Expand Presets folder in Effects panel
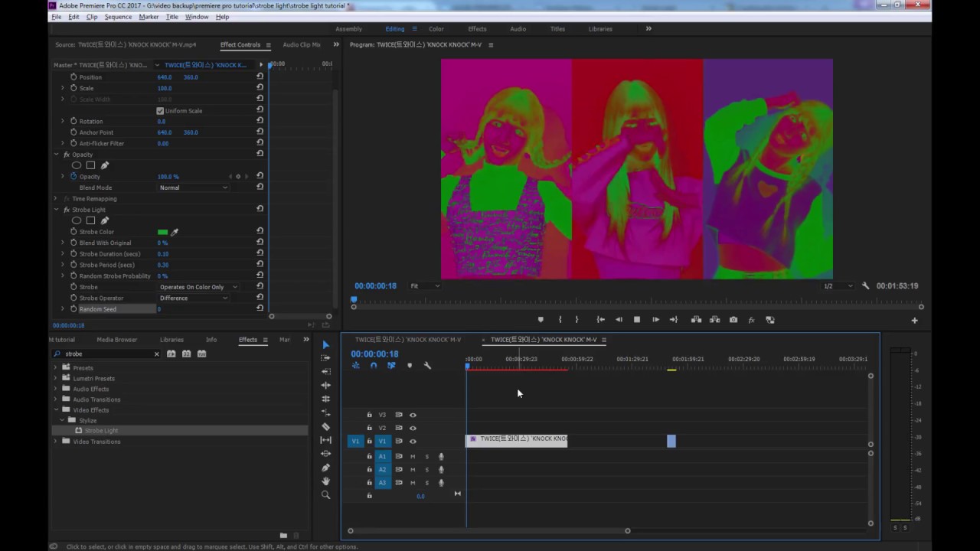980x551 pixels. [55, 368]
